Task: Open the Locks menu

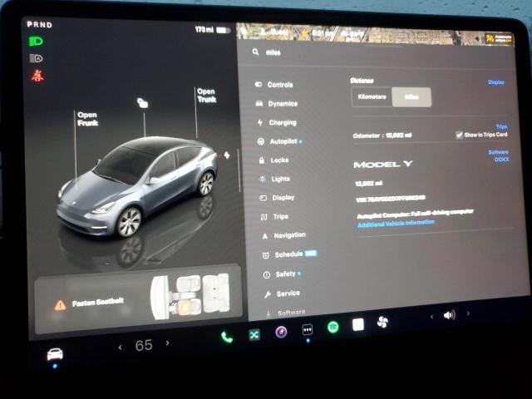Action: (273, 160)
